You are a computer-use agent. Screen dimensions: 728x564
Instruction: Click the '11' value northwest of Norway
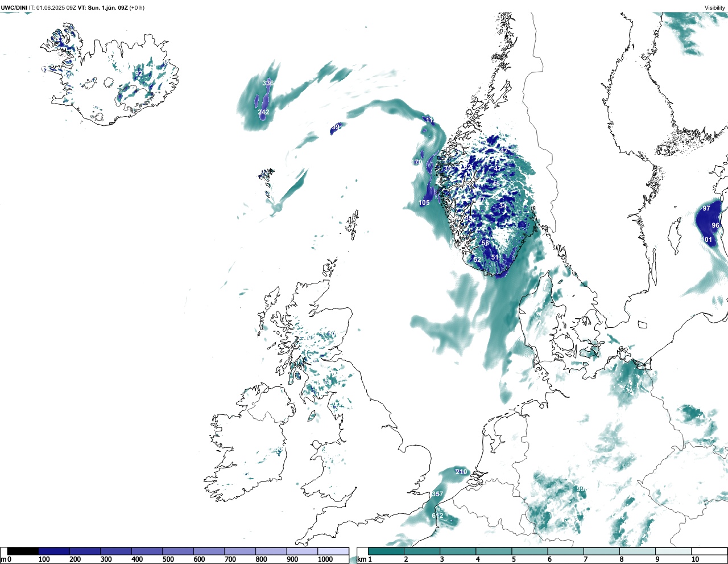430,121
